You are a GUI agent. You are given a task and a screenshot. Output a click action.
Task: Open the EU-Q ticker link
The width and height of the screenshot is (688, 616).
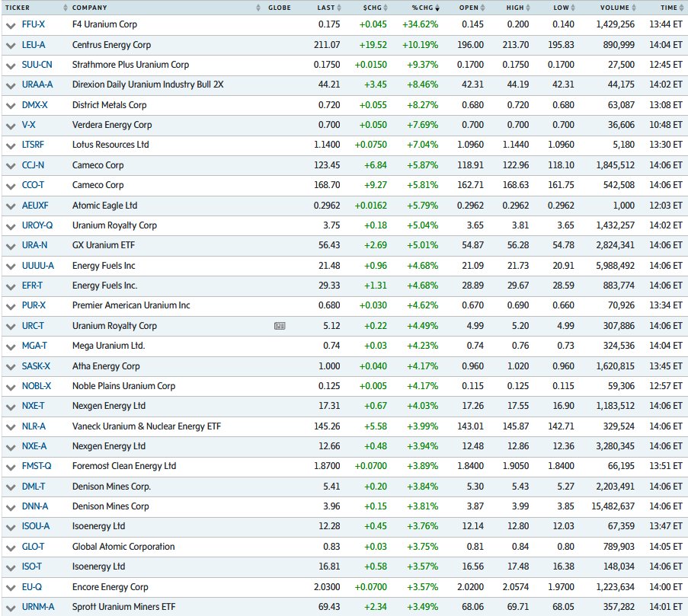click(x=31, y=587)
